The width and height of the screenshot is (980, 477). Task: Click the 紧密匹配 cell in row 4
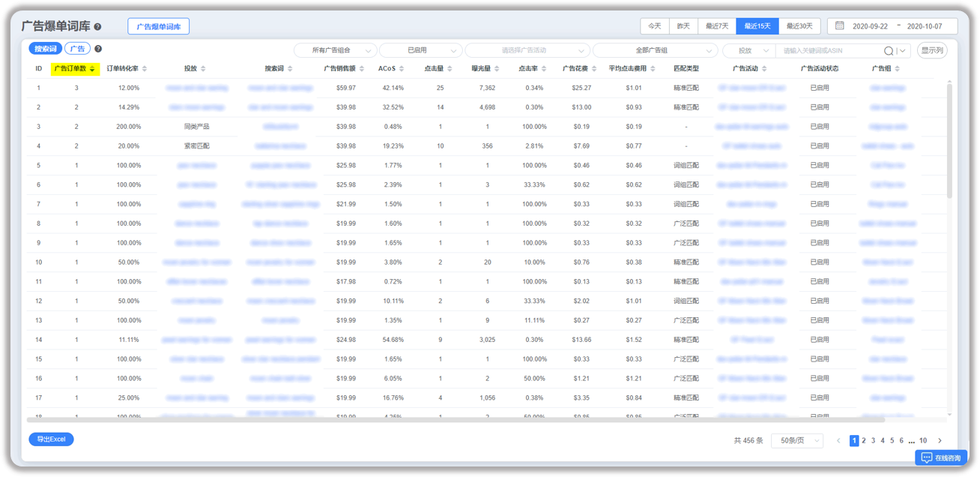coord(196,146)
